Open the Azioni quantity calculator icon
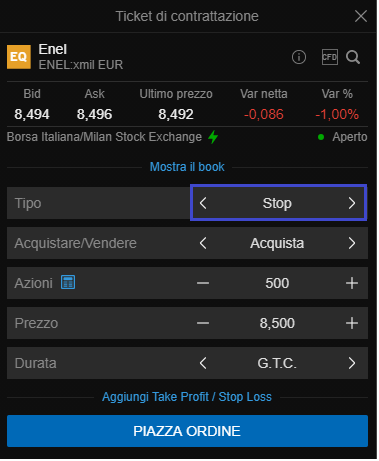Screen dimensions: 379x461 pos(68,283)
